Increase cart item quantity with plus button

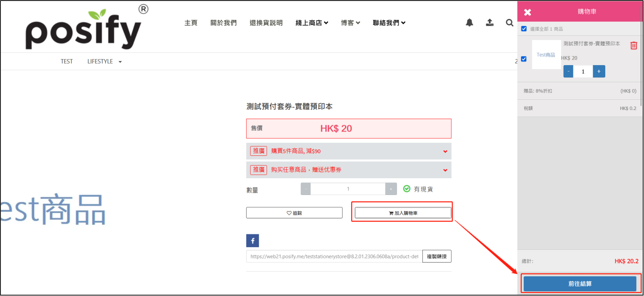tap(599, 72)
